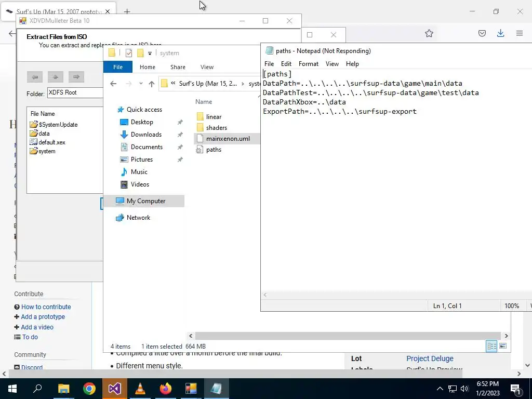Select My Computer in navigation pane

pos(146,201)
